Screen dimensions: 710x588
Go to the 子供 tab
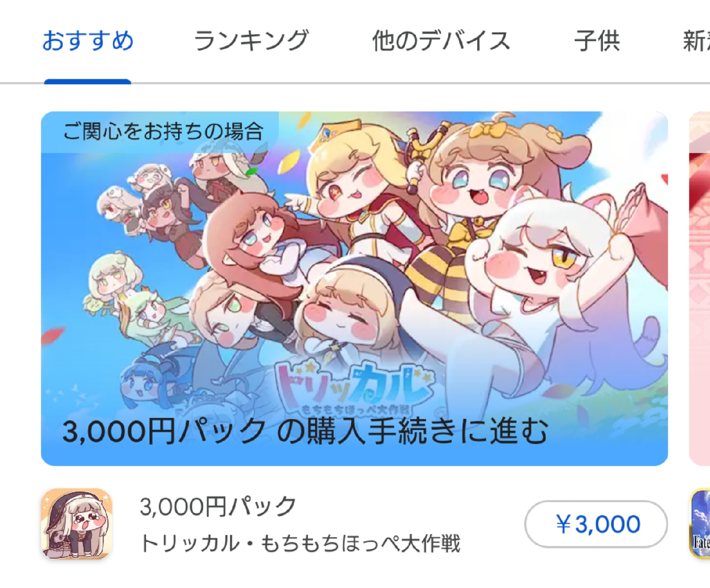point(597,41)
